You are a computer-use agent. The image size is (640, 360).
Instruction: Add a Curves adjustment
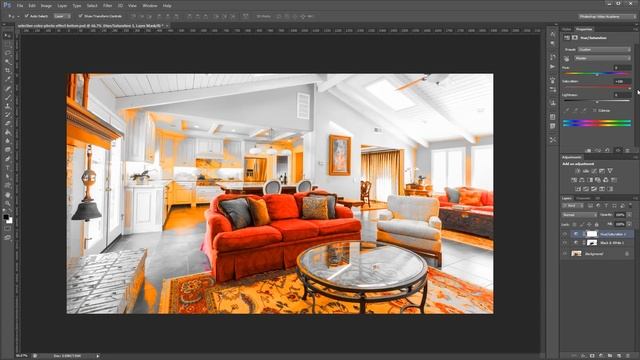point(594,171)
